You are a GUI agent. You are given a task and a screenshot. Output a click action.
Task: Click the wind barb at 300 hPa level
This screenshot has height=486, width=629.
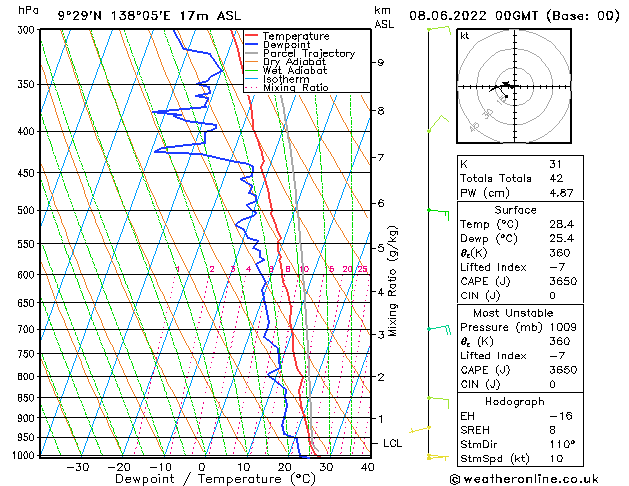(439, 30)
